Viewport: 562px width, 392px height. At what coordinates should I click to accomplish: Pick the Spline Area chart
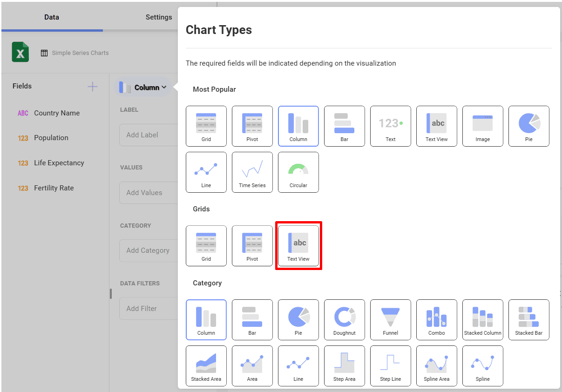[437, 366]
